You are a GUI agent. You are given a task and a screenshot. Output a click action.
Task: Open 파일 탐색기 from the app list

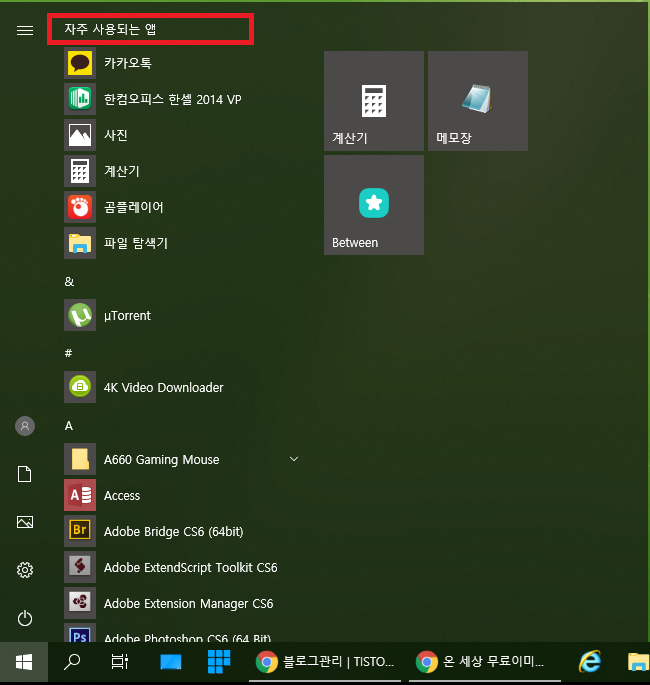181,243
